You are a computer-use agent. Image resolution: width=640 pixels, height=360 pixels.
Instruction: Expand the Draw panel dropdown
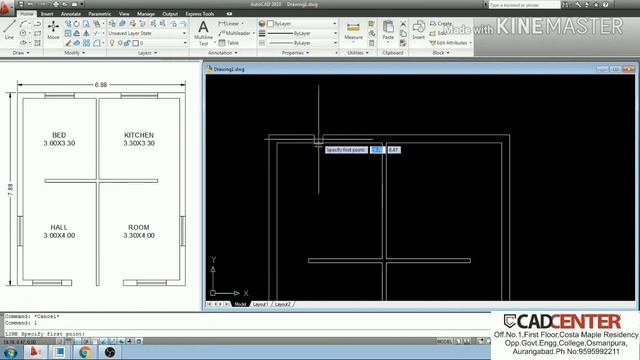coord(21,53)
